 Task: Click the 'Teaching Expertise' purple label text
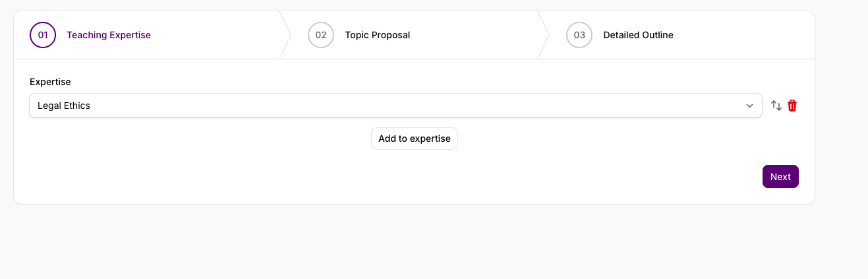click(109, 35)
